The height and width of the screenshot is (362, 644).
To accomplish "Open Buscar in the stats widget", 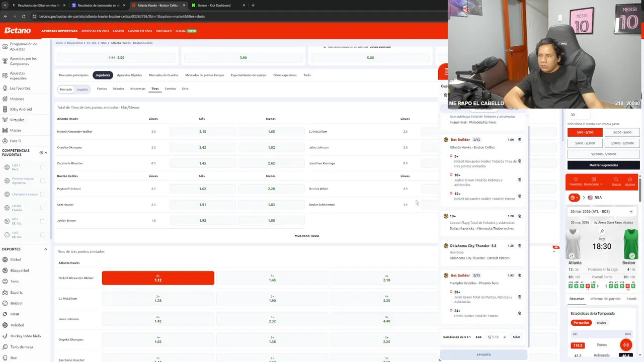I will tap(616, 182).
